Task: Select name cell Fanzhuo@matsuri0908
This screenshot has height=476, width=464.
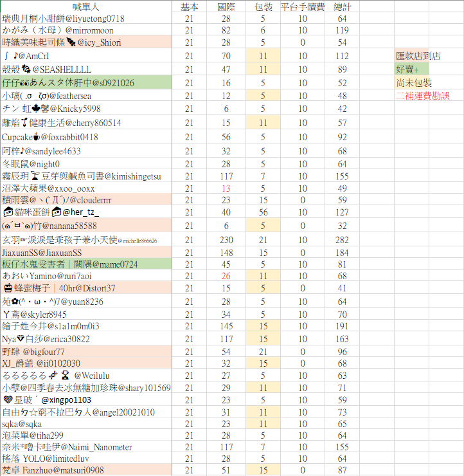Action: [x=86, y=470]
